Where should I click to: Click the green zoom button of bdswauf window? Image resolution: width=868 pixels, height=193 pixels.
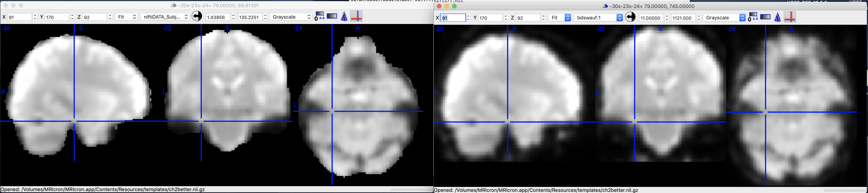pyautogui.click(x=454, y=6)
